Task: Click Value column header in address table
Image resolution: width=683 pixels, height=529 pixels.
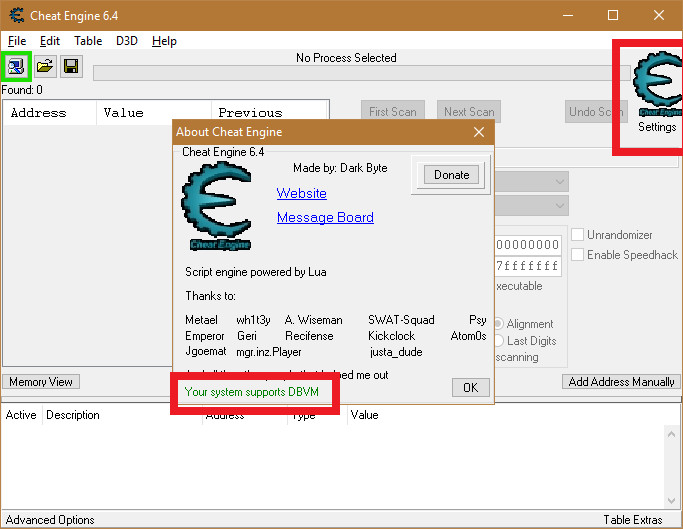Action: click(x=365, y=415)
